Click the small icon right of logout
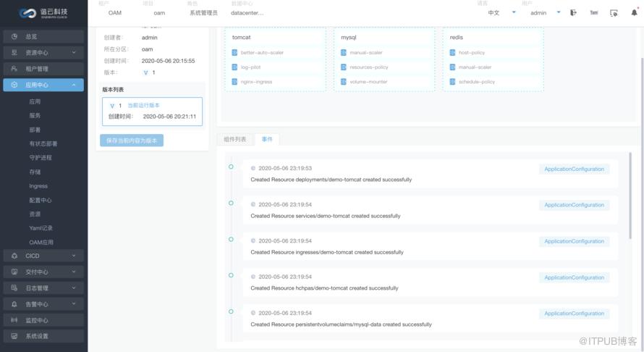The height and width of the screenshot is (352, 644). pos(594,13)
